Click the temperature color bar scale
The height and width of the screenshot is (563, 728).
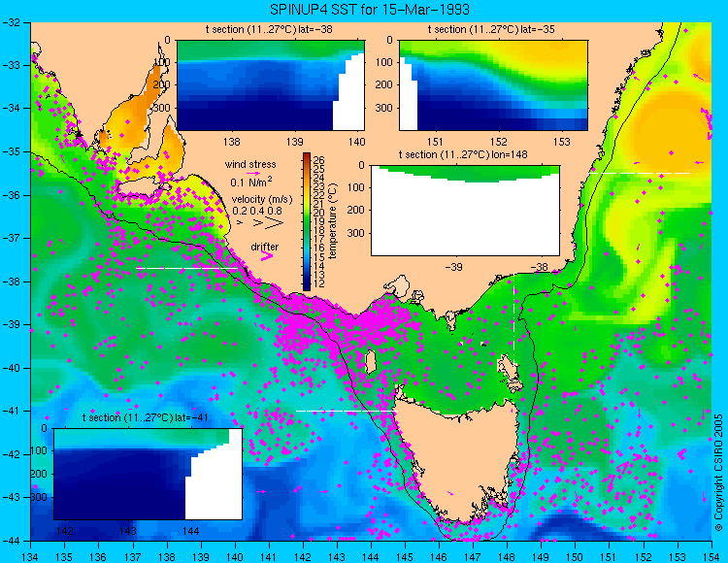307,222
